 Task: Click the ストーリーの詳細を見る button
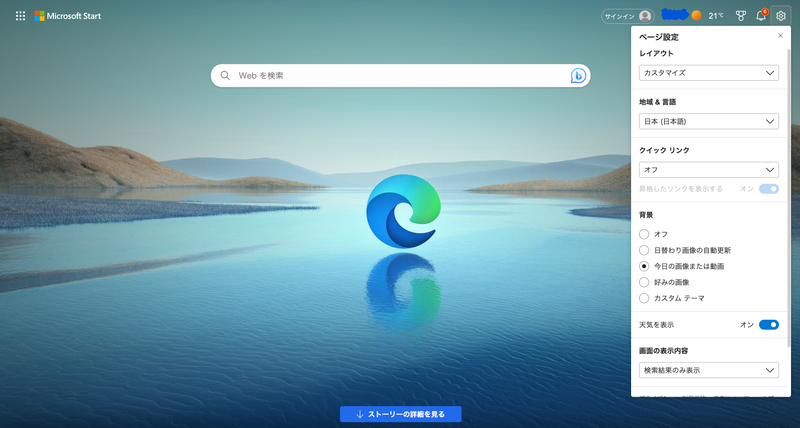[x=400, y=414]
